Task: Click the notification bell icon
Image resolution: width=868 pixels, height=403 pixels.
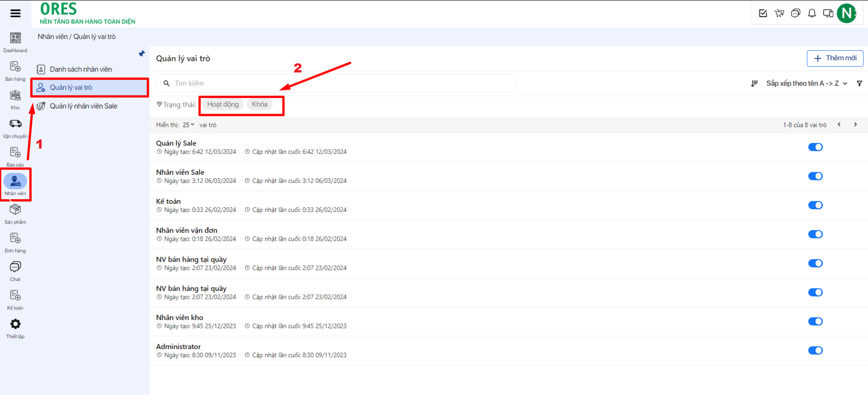Action: [x=812, y=13]
